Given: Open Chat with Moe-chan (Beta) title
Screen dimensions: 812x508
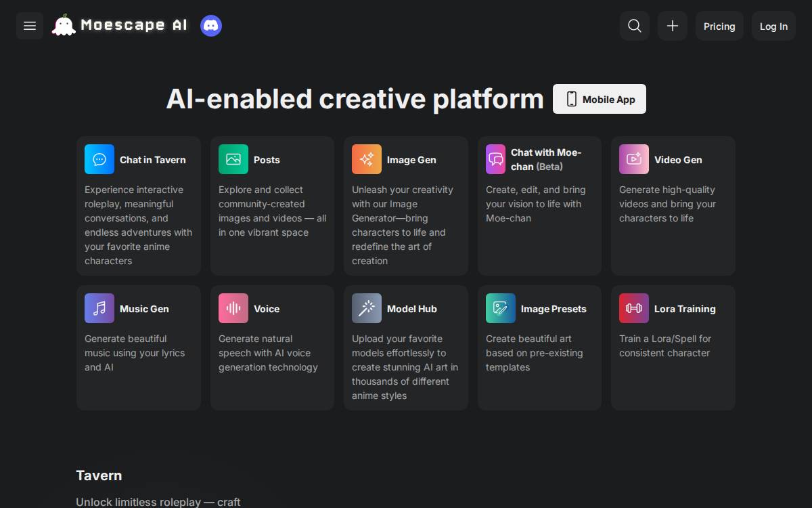Looking at the screenshot, I should click(546, 159).
